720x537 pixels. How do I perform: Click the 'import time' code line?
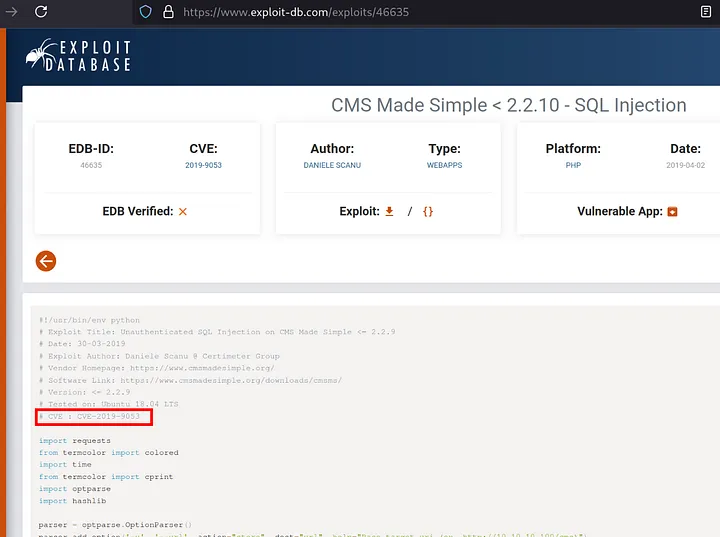click(x=65, y=464)
